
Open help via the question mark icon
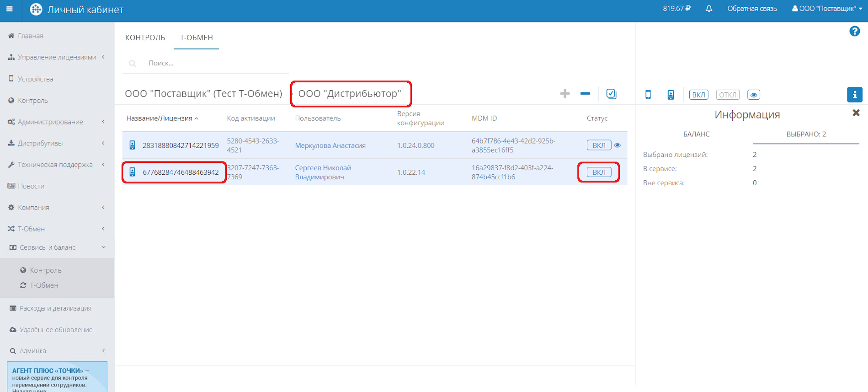854,31
